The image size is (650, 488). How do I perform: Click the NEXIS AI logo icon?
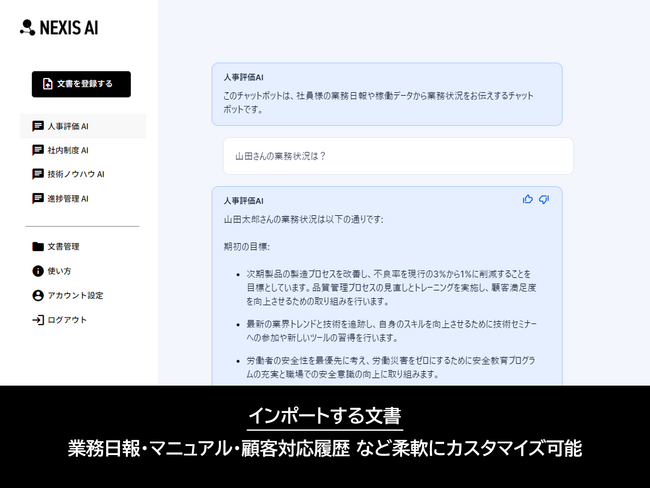coord(27,28)
